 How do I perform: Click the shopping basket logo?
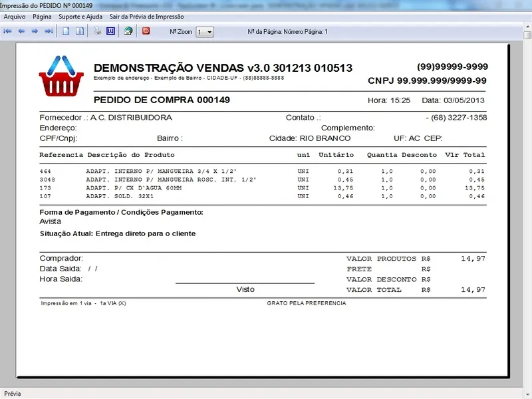(x=61, y=75)
